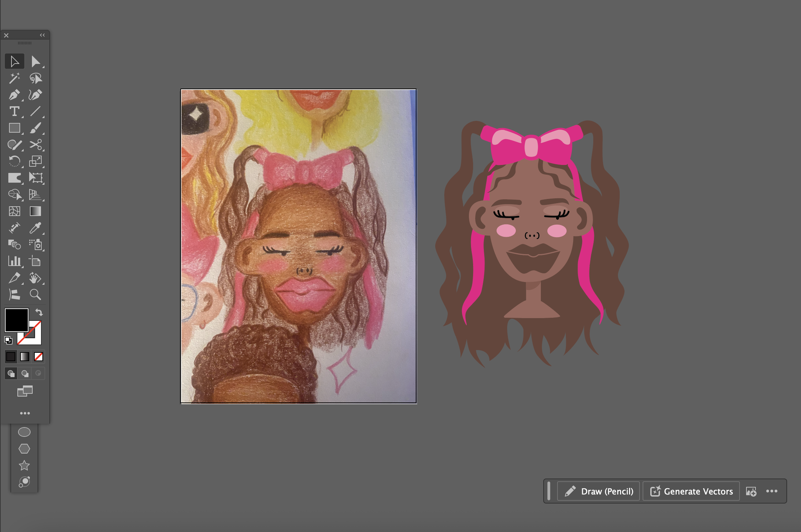Click the black Fill color swatch
Viewport: 801px width, 532px height.
(x=16, y=319)
